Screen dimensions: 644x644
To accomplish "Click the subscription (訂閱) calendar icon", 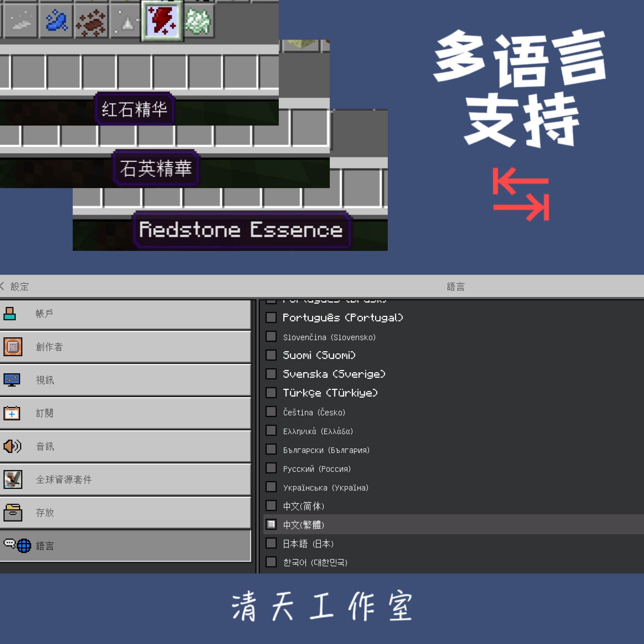I will [12, 413].
